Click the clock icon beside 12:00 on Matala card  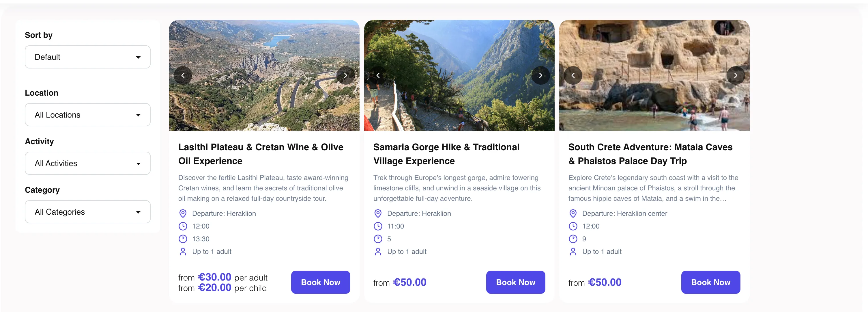pos(573,226)
